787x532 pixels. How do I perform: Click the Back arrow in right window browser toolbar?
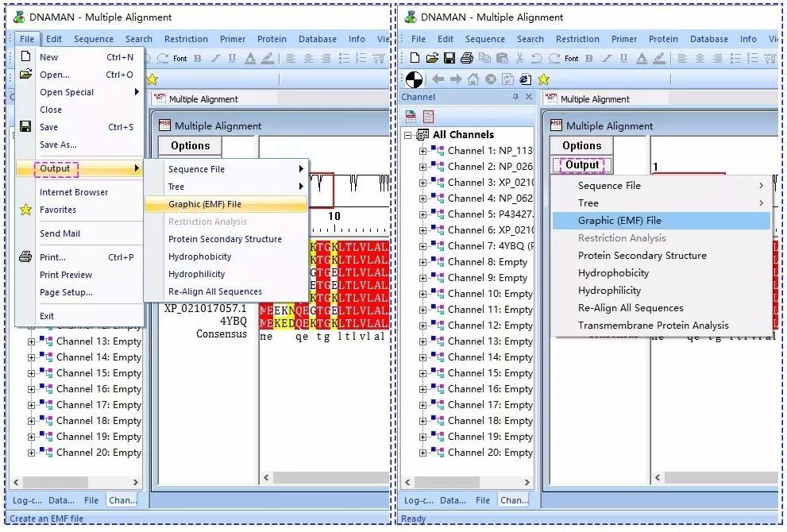pyautogui.click(x=438, y=79)
